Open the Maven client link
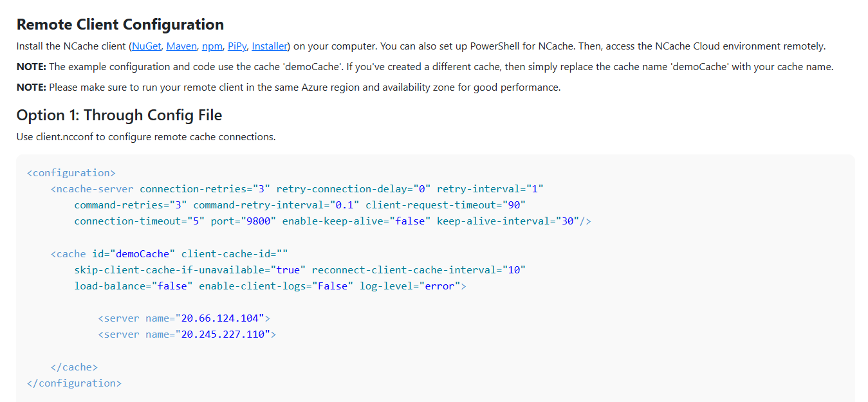This screenshot has height=402, width=868. click(181, 46)
